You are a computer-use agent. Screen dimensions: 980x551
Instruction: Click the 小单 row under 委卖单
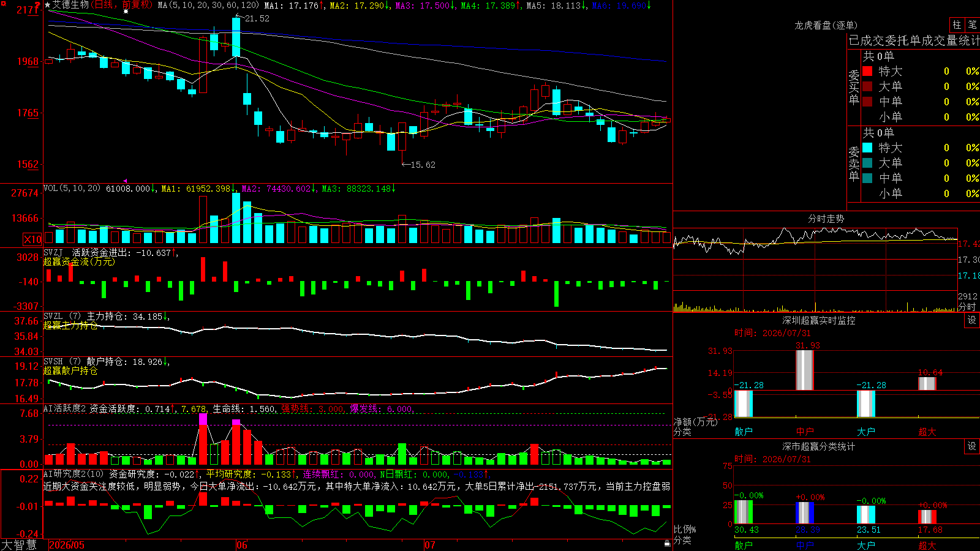click(x=920, y=193)
